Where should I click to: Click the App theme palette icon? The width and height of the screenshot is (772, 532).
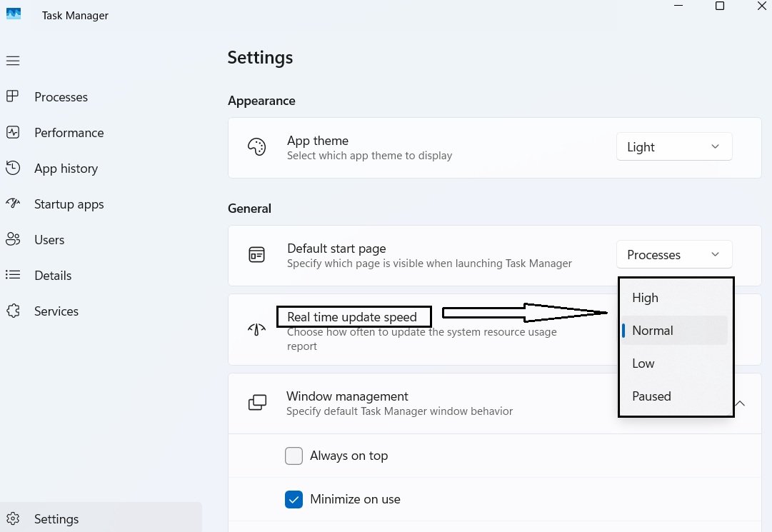coord(256,146)
